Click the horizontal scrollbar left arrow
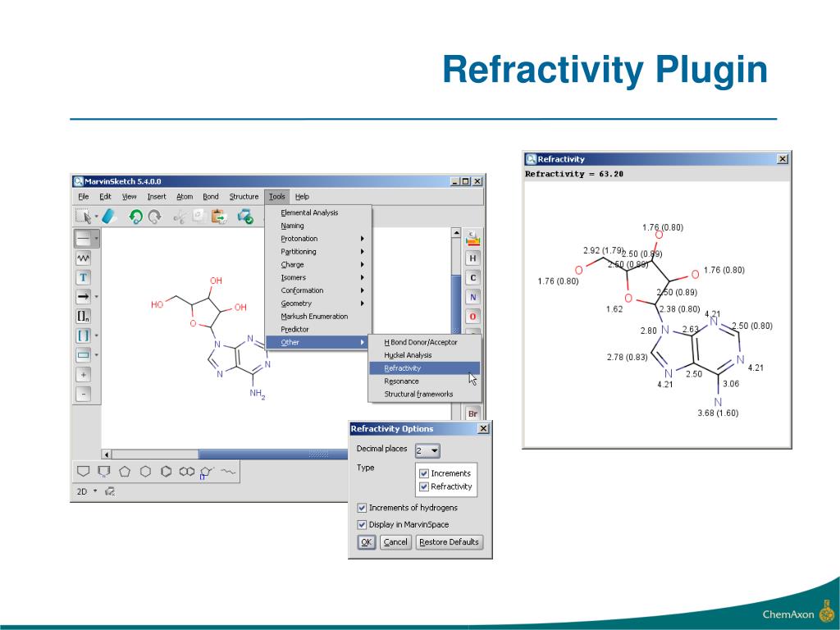840x630 pixels. coord(107,454)
